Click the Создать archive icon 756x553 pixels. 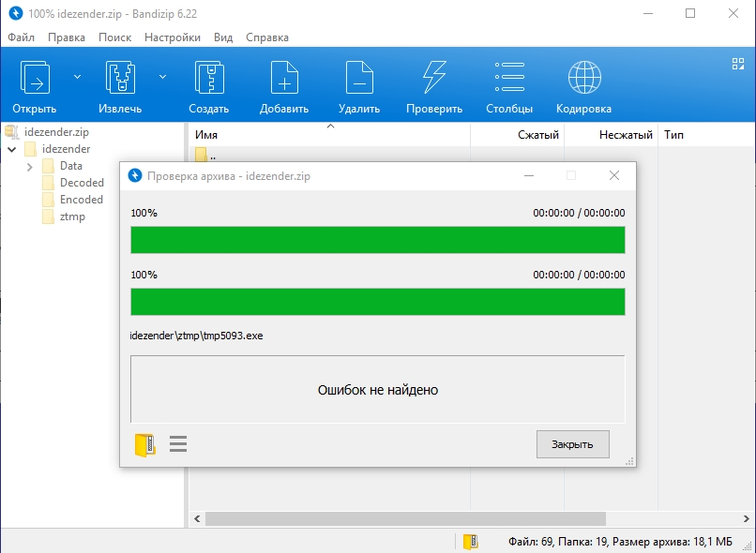pos(209,78)
